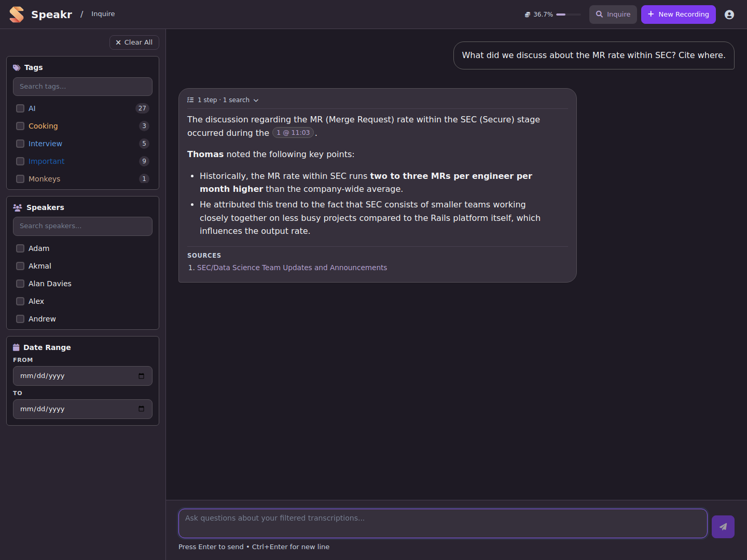Click the Inquire search button in top bar
This screenshot has height=560, width=747.
pyautogui.click(x=613, y=15)
